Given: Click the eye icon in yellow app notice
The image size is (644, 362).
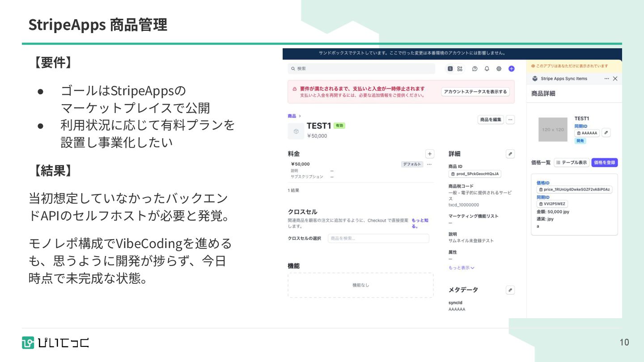Looking at the screenshot, I should [533, 66].
